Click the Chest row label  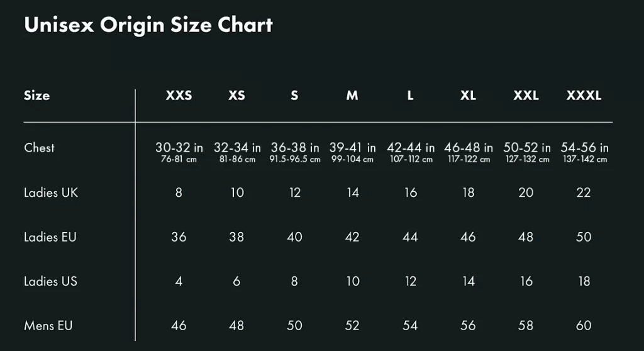point(39,148)
